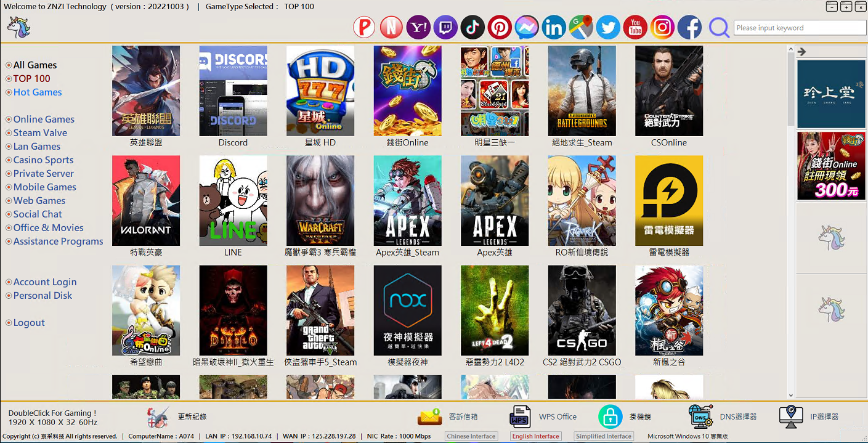
Task: Select the Warcraft 魔獸爭霸3 tile
Action: [320, 201]
